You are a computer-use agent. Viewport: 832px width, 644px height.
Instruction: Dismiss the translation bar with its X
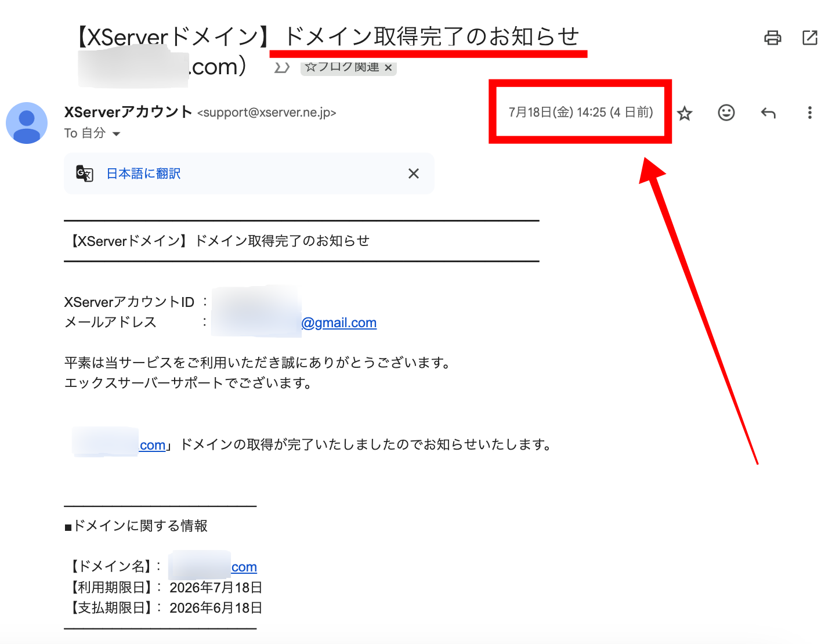414,173
